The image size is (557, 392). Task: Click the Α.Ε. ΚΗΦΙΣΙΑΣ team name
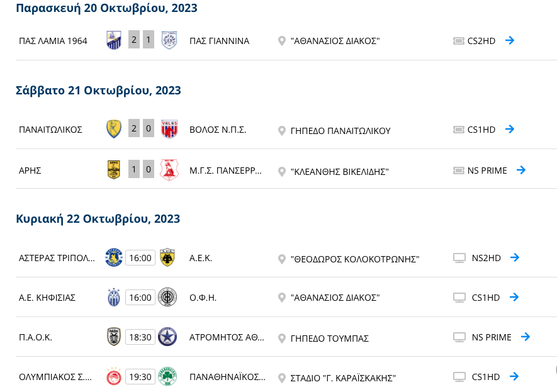(47, 298)
